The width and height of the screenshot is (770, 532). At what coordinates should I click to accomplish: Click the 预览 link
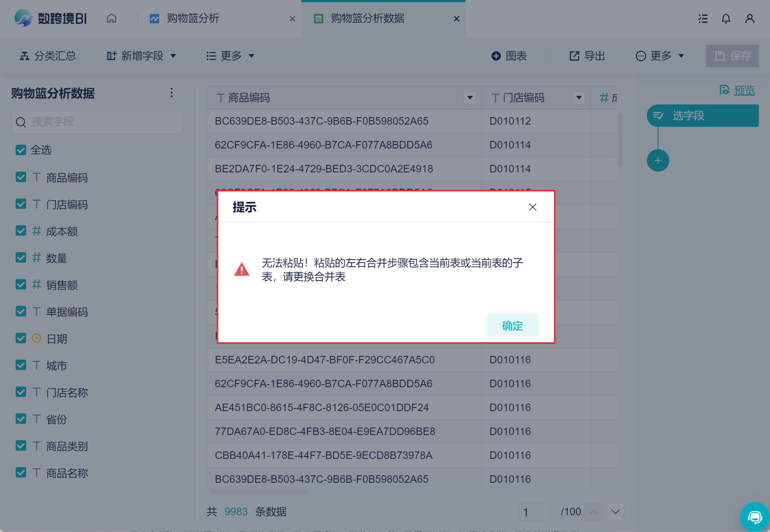(744, 90)
